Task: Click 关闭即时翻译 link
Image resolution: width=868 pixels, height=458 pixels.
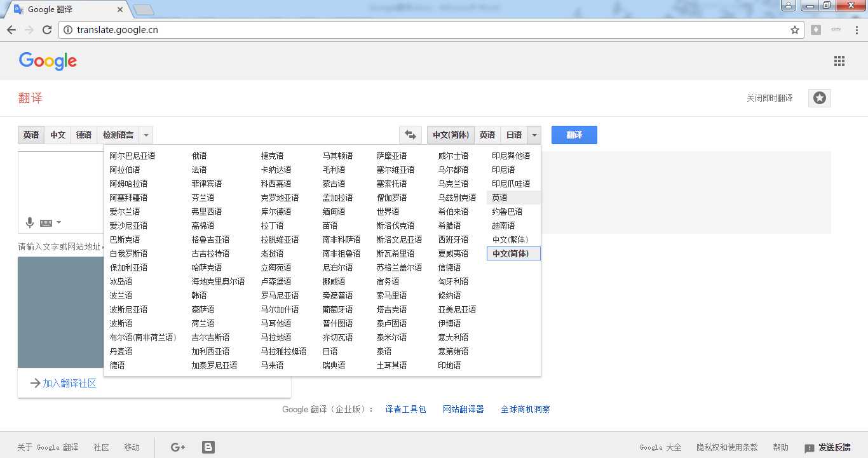Action: point(770,98)
